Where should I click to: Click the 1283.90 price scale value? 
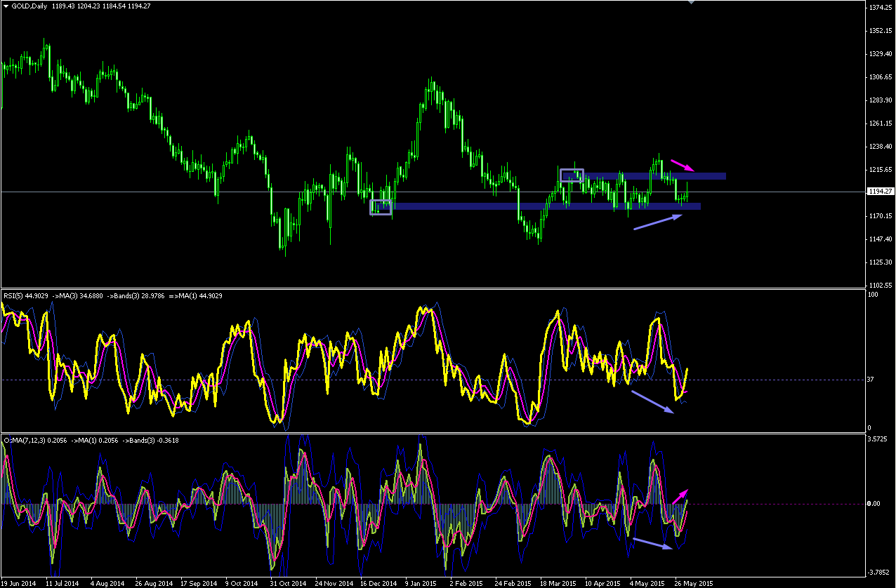tap(880, 100)
